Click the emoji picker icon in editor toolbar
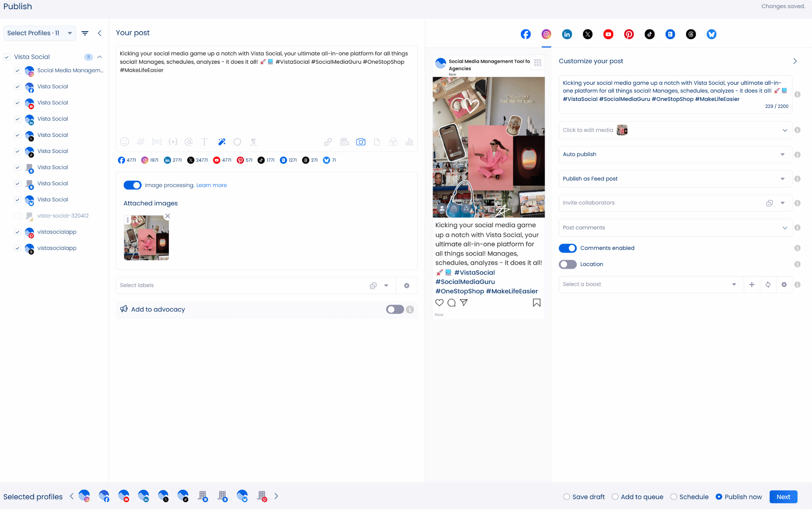 (x=124, y=142)
